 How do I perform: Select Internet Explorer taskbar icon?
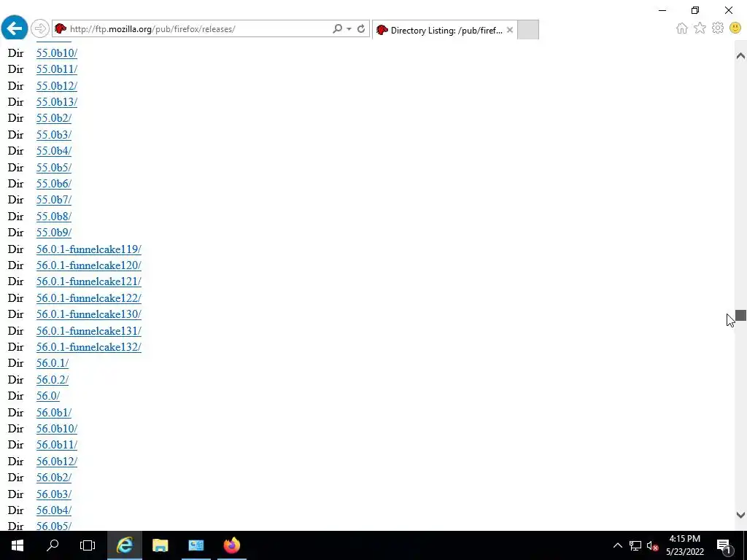point(124,545)
